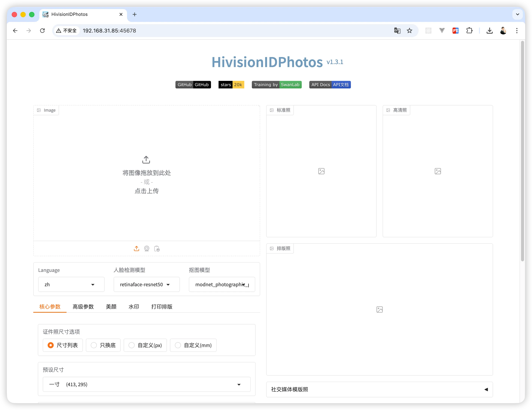Select the upload source icon below the Image box

tap(136, 248)
